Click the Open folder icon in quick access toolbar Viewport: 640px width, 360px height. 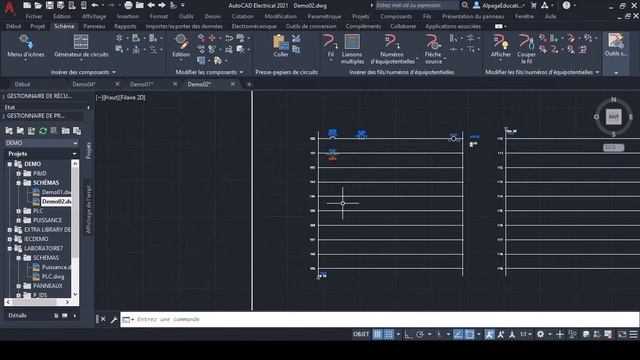tap(38, 5)
